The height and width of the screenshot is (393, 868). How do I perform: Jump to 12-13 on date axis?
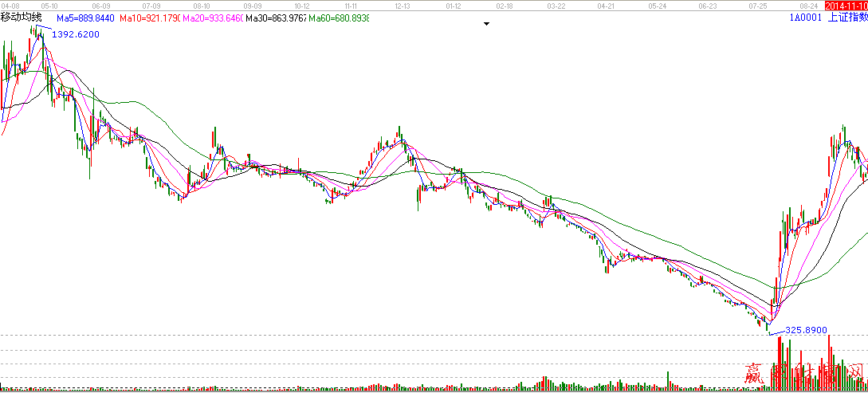click(403, 5)
